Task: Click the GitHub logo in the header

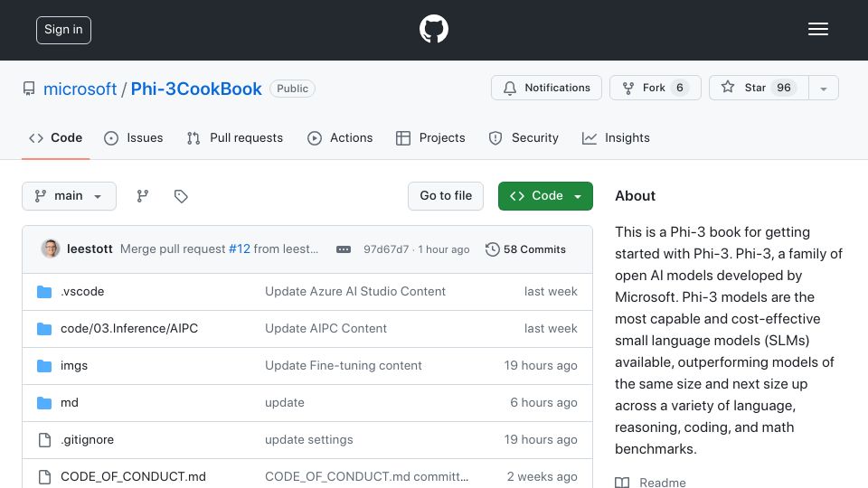Action: [433, 29]
